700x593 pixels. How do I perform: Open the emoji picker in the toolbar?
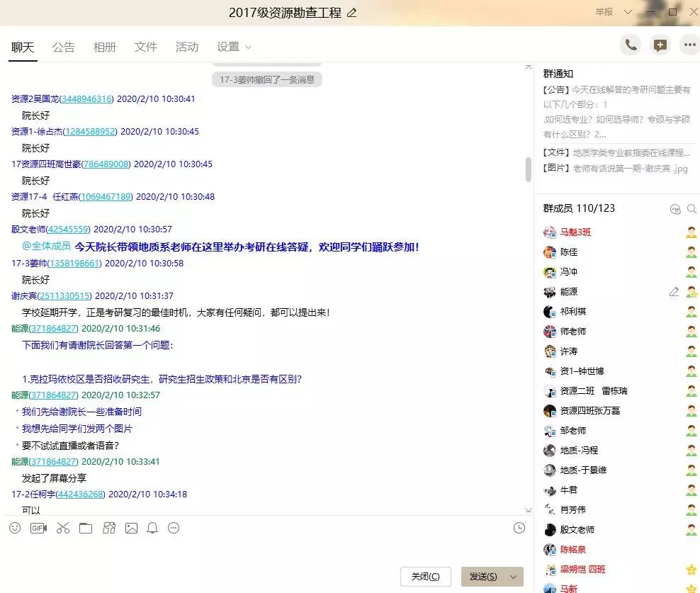(x=15, y=528)
